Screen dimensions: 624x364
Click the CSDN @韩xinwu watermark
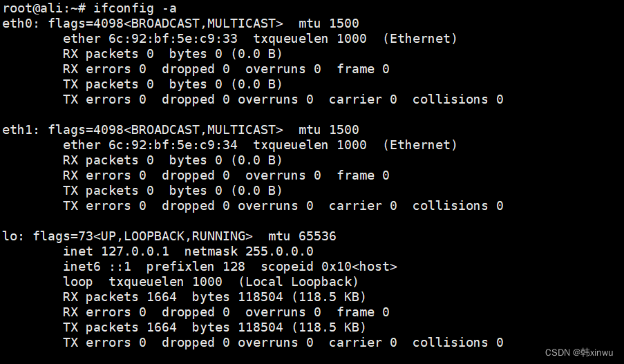pos(579,352)
